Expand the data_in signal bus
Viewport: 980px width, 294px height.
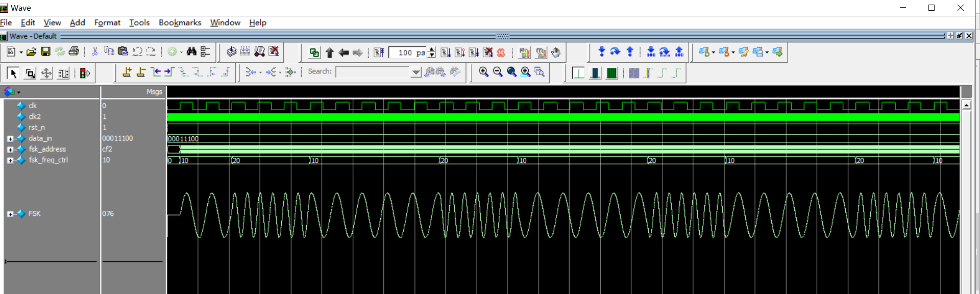coord(10,139)
